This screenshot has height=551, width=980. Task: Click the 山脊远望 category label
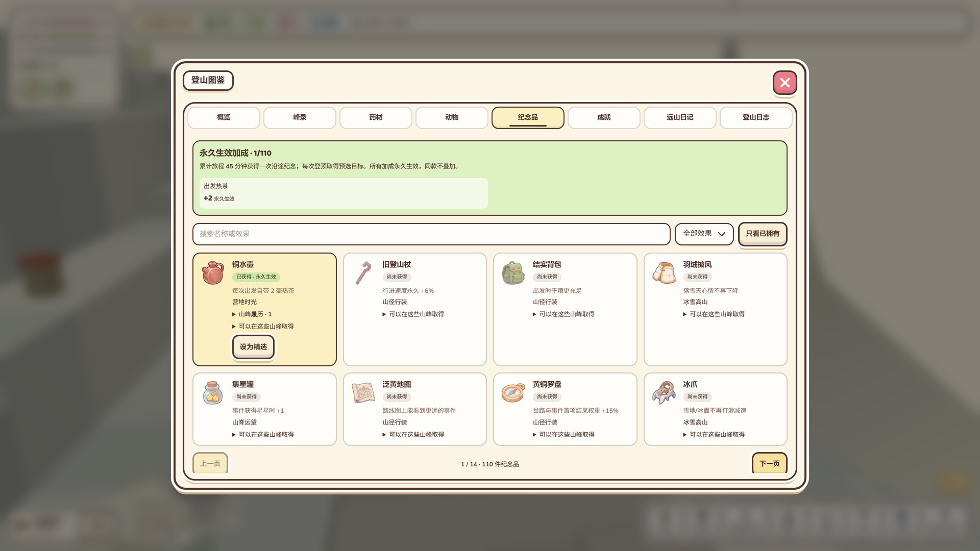point(244,422)
